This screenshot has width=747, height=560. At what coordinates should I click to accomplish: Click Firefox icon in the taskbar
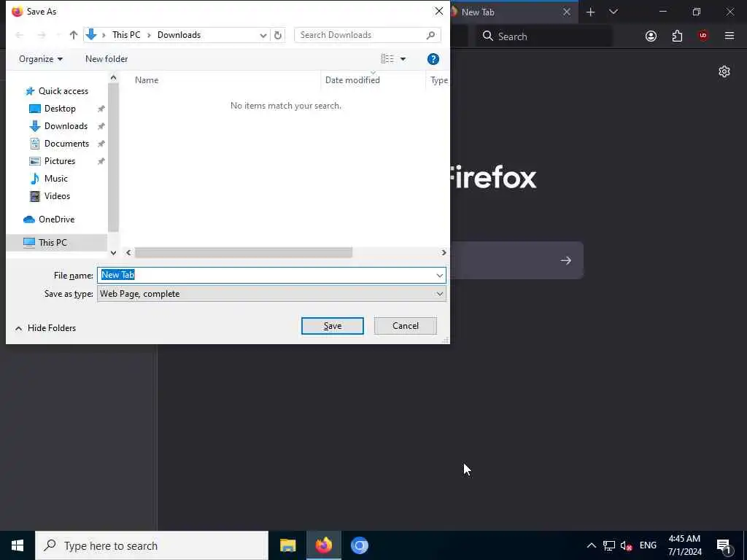point(323,545)
